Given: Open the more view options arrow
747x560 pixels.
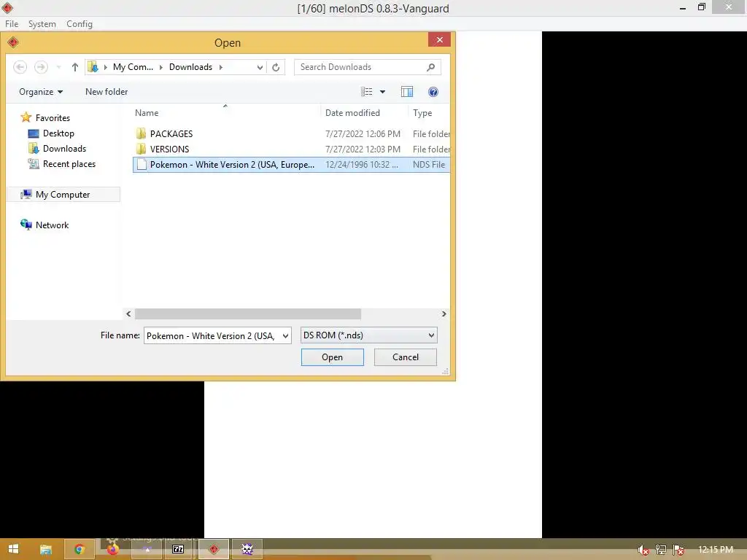Looking at the screenshot, I should click(382, 92).
